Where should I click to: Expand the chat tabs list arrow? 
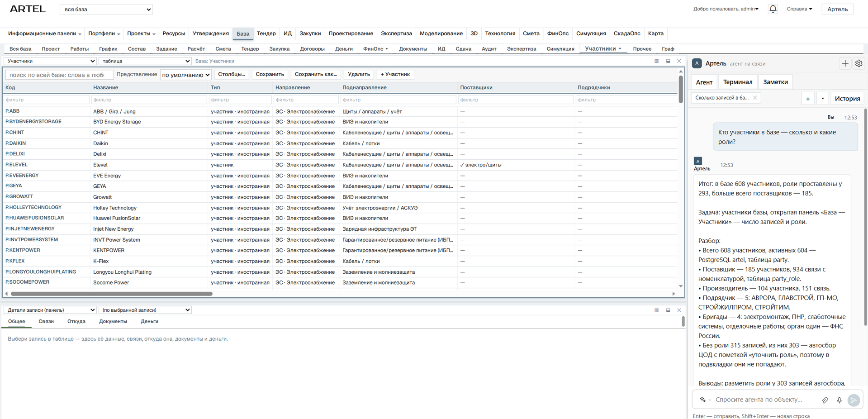pyautogui.click(x=823, y=99)
